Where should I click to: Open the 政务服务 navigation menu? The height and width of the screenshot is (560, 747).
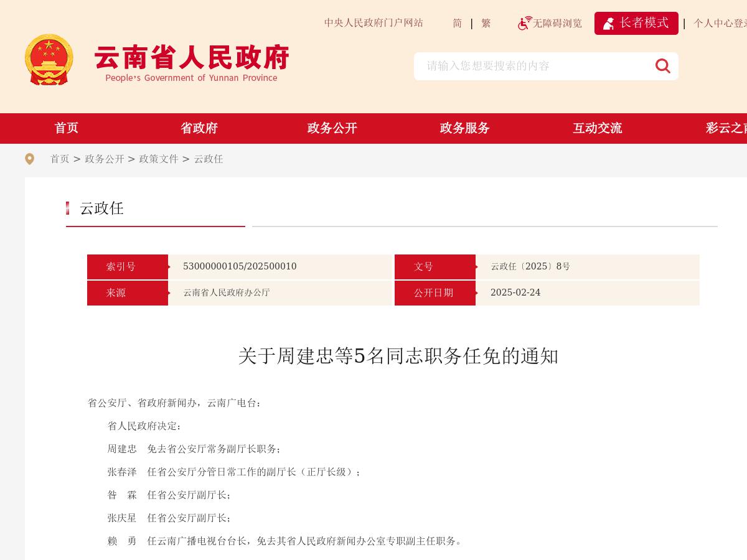coord(464,128)
